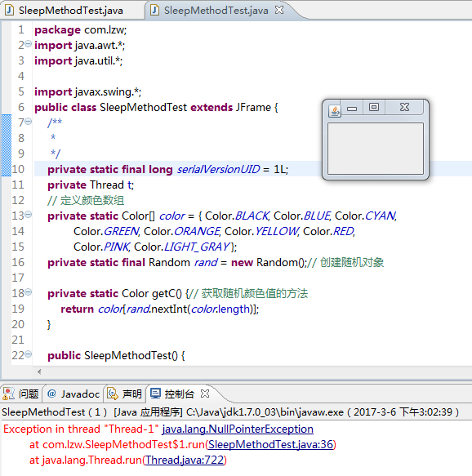
Task: Fold the SleepMethodTest constructor at line 22
Action: tap(29, 354)
